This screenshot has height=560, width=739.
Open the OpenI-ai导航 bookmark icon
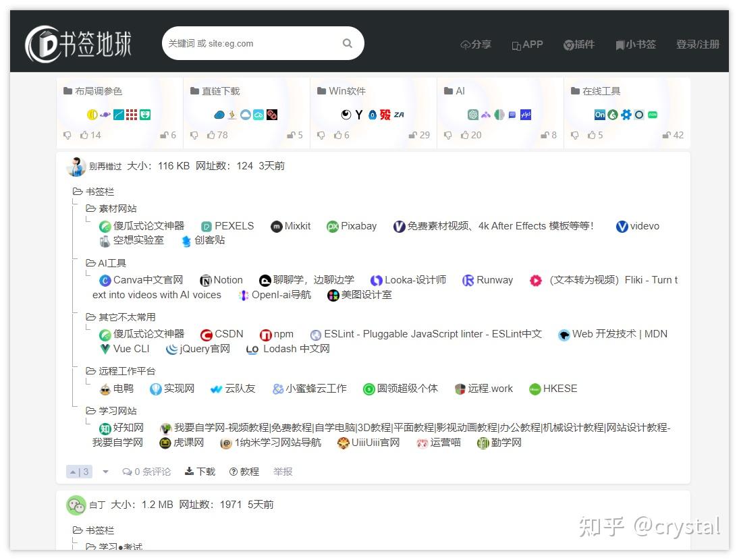[243, 296]
